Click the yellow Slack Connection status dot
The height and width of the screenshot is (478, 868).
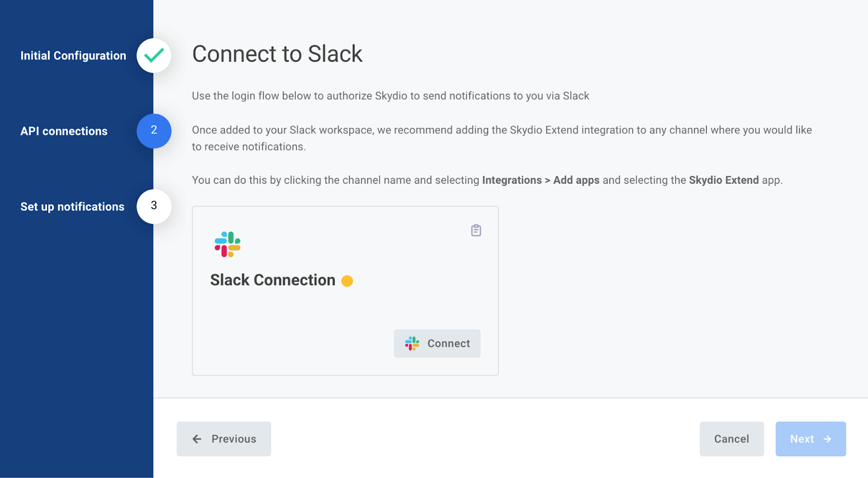coord(347,281)
